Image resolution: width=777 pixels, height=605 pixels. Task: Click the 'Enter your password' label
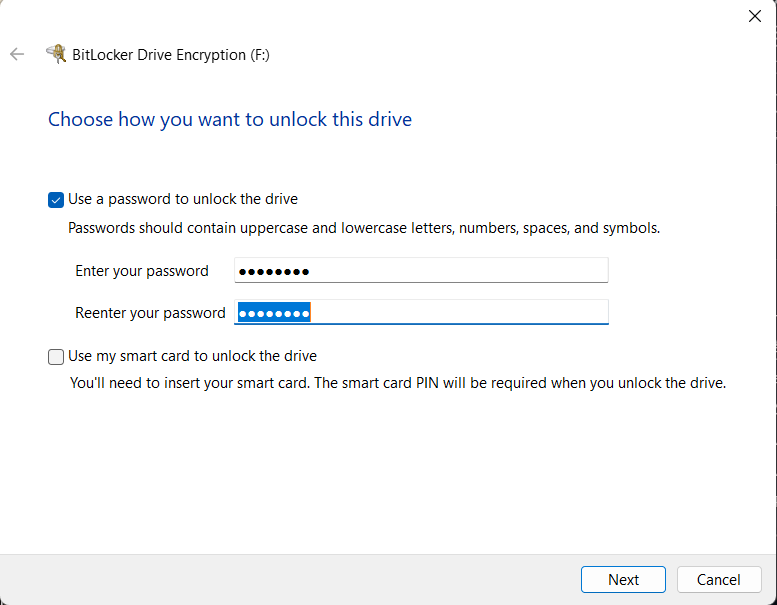tap(142, 271)
